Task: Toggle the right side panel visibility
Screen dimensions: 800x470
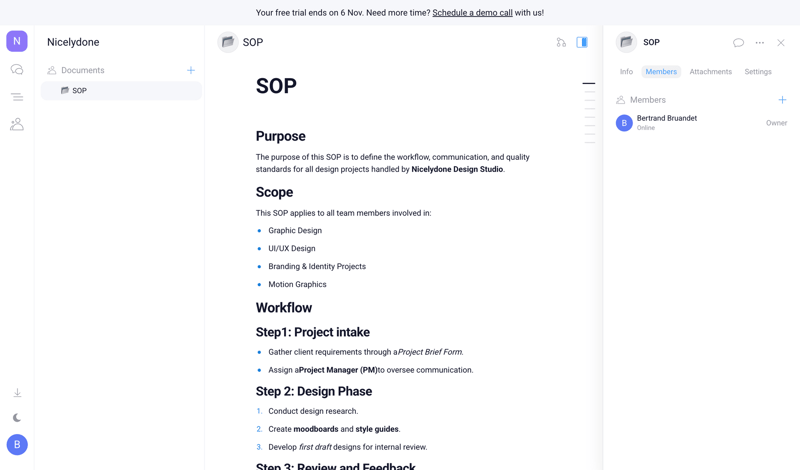Action: [582, 43]
